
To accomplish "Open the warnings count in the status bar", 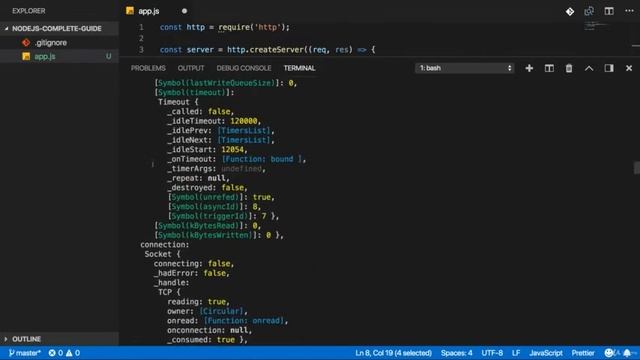I will point(73,353).
